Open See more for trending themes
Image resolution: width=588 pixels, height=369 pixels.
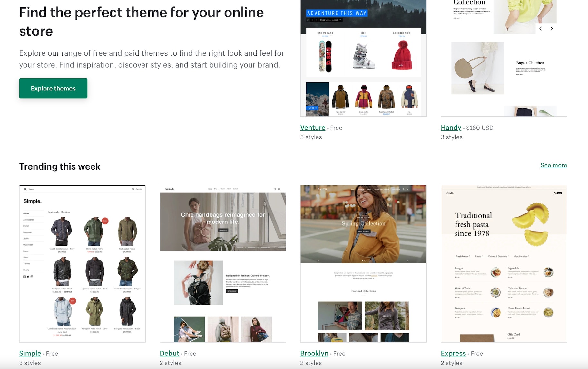tap(554, 165)
